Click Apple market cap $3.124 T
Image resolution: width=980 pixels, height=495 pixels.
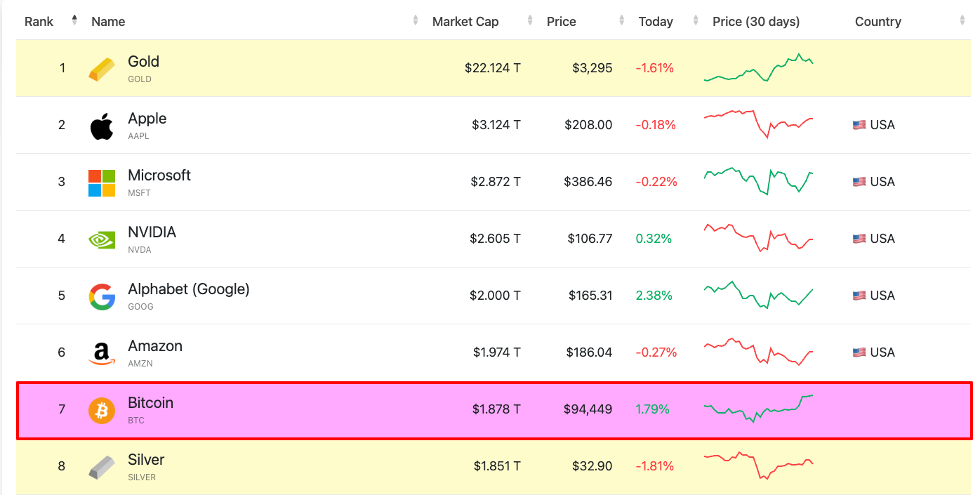coord(496,125)
